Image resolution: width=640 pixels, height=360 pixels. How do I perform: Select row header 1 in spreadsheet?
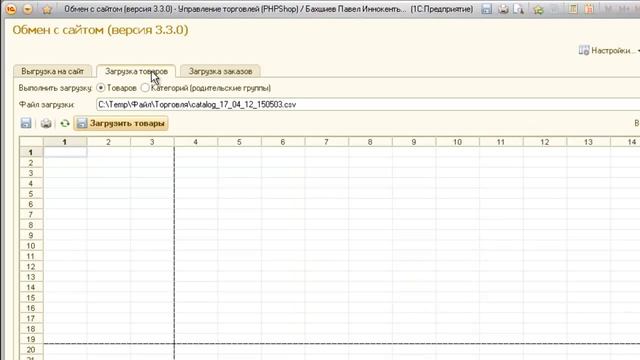pos(31,152)
